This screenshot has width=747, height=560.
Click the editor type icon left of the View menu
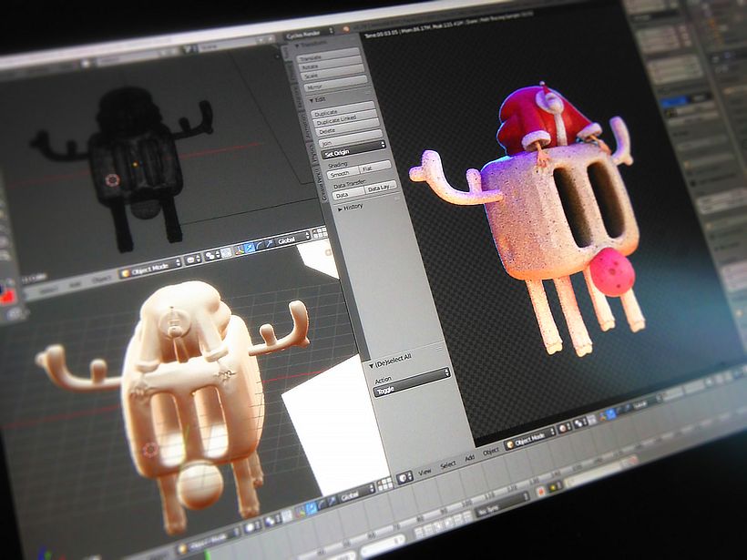(x=404, y=478)
